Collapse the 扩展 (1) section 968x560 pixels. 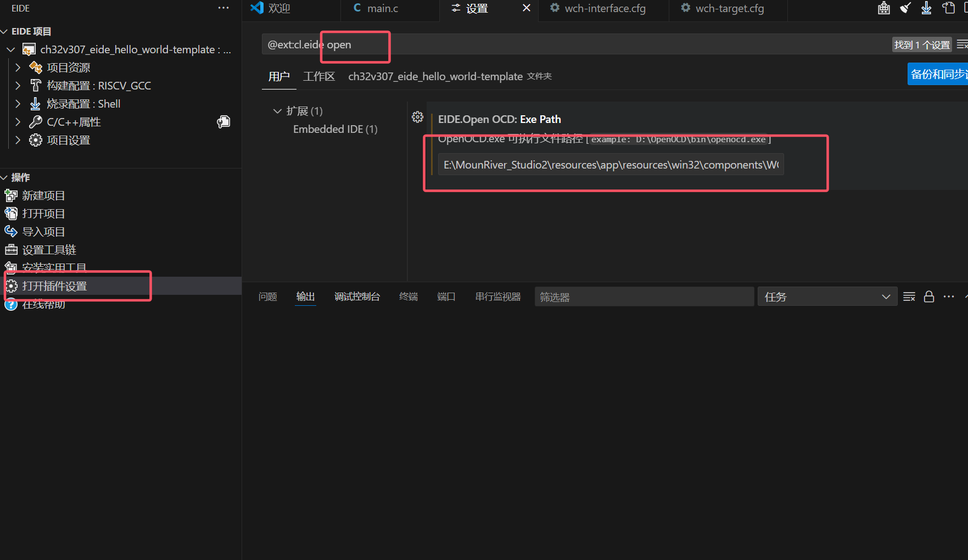point(277,111)
